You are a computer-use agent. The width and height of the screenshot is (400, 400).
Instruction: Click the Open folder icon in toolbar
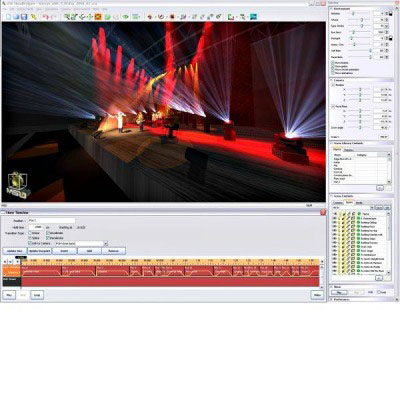(16, 16)
